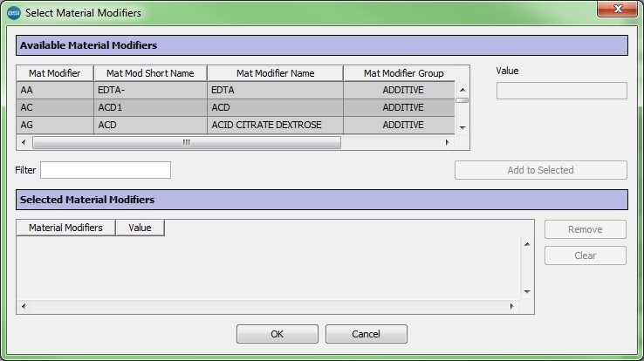Click the Clear button

tap(586, 255)
